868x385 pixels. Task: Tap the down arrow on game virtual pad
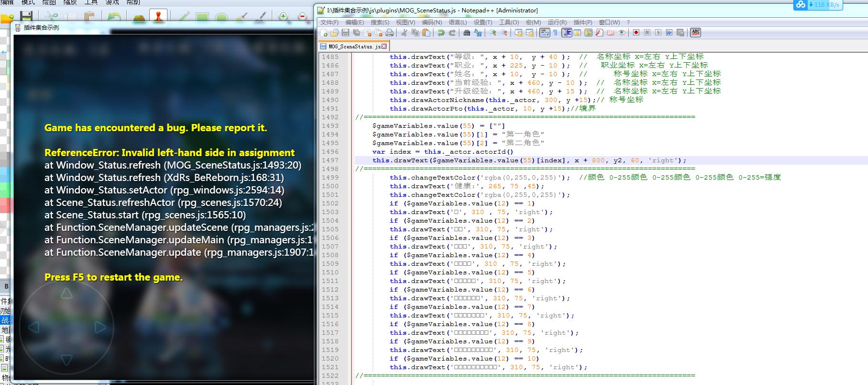coord(67,360)
